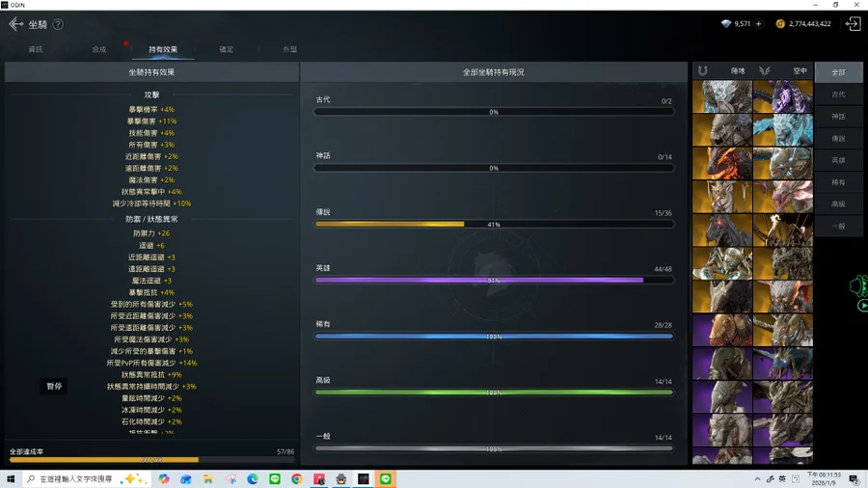868x488 pixels.
Task: Click the diamond currency icon
Action: pos(726,24)
